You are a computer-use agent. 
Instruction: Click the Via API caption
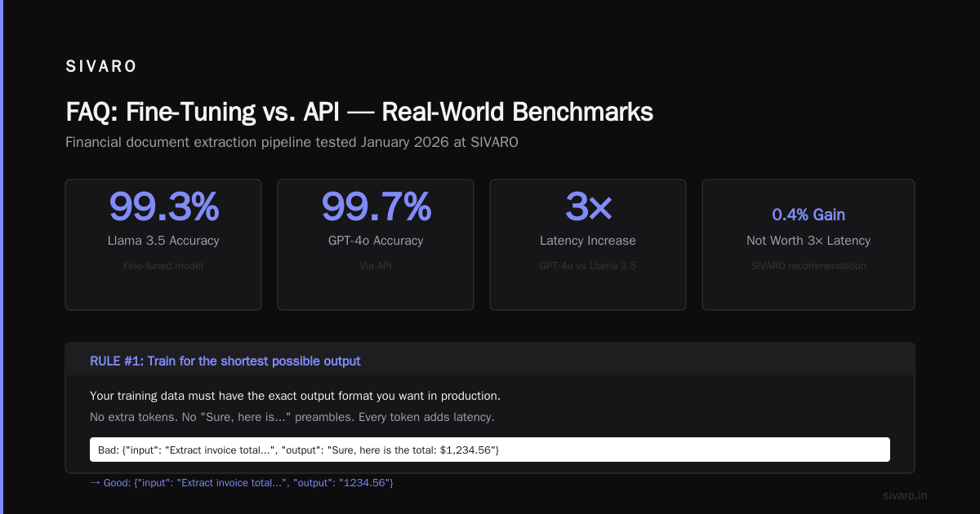click(x=376, y=266)
